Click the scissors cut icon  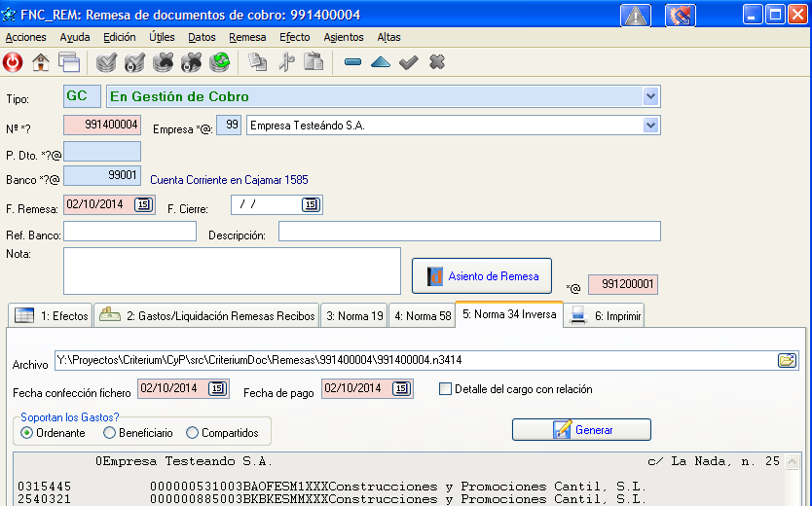286,62
